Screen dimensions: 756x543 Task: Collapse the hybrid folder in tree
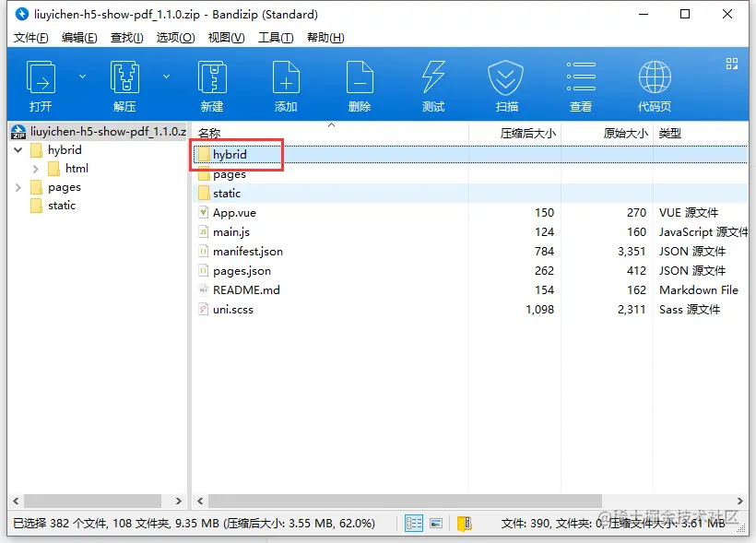18,150
